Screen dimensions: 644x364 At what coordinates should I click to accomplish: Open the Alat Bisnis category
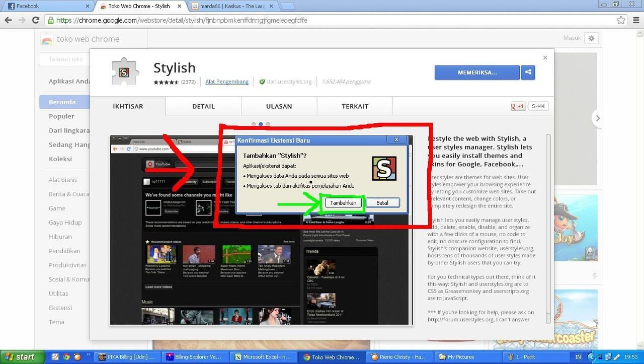(x=63, y=180)
